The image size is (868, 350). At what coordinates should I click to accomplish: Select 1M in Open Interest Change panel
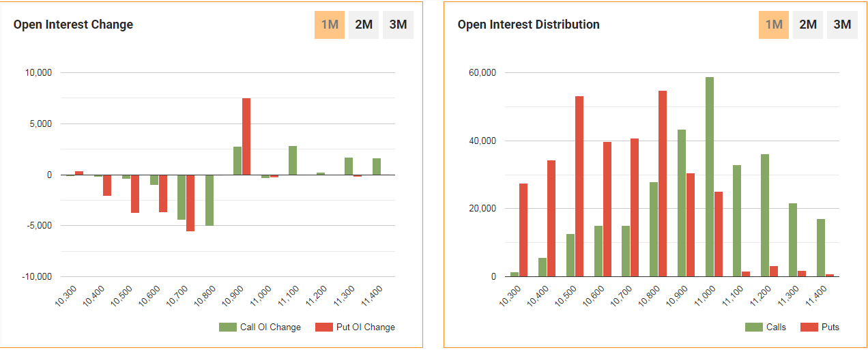coord(330,25)
